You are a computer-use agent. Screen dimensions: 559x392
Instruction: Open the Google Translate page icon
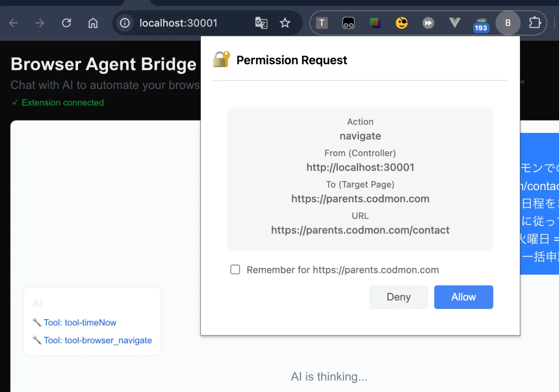[x=261, y=23]
